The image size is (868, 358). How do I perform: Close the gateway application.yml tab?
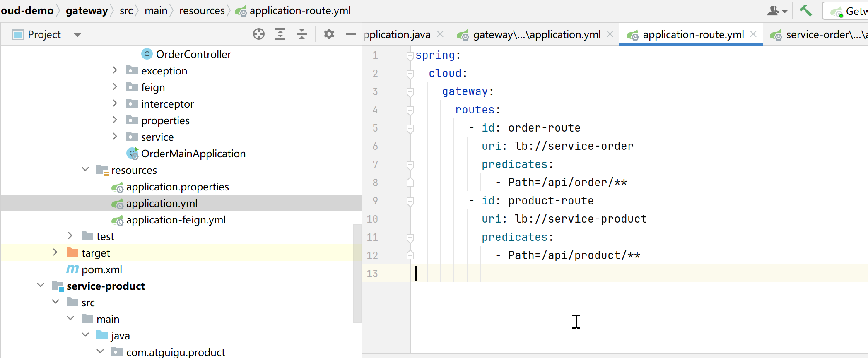point(610,34)
